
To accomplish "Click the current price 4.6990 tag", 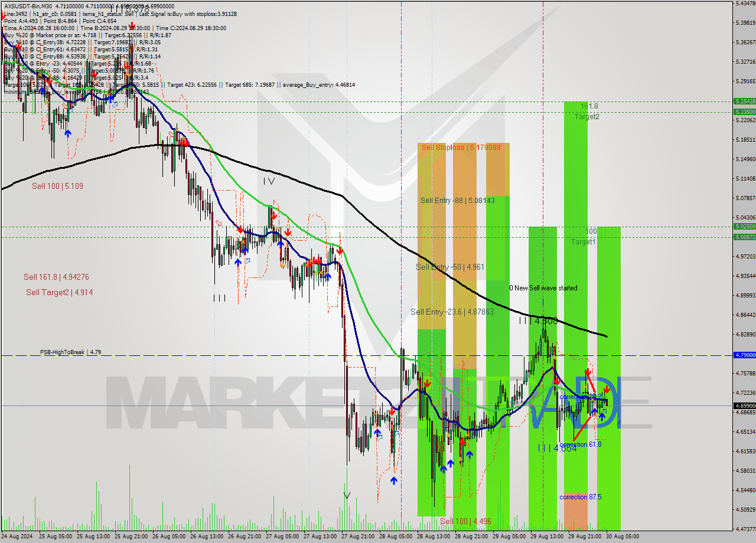I will pos(744,405).
